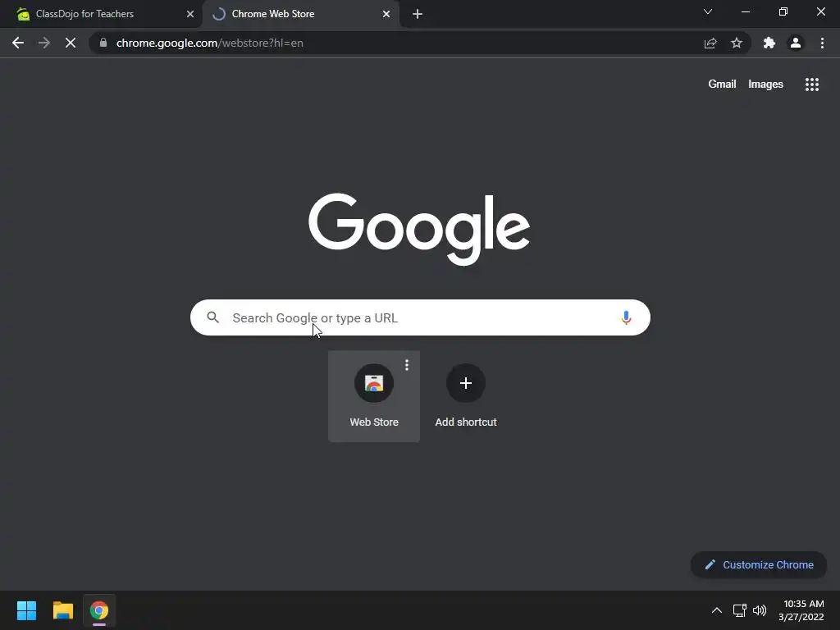840x630 pixels.
Task: Open network status tray icon
Action: (740, 610)
